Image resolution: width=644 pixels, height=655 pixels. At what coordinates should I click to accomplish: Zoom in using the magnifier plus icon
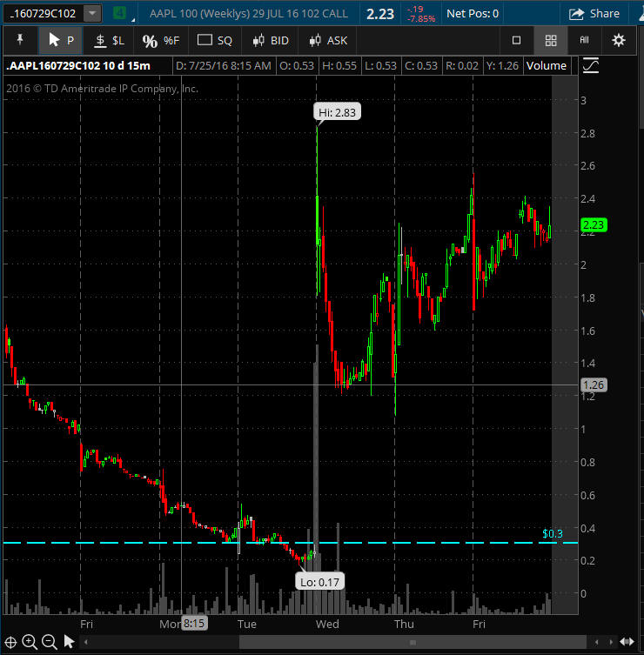[30, 643]
